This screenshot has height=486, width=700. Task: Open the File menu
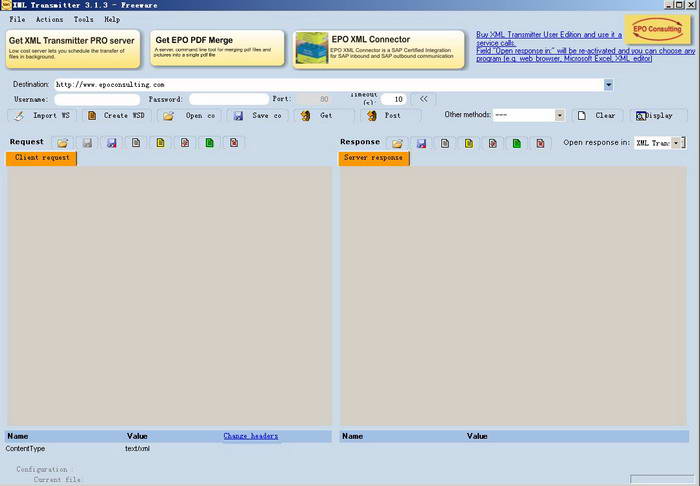coord(17,20)
